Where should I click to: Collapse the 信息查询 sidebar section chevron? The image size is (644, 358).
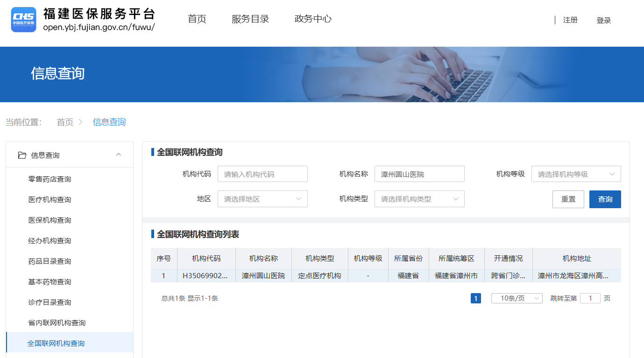119,155
